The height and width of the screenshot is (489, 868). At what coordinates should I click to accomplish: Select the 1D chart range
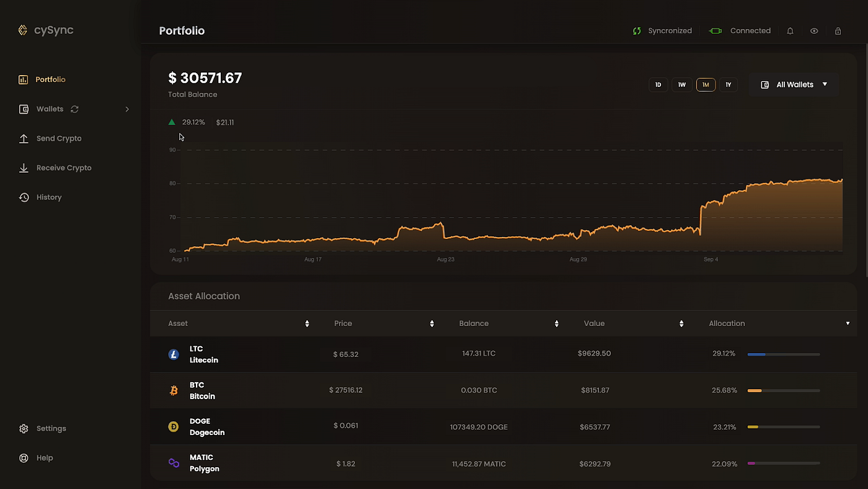[658, 84]
